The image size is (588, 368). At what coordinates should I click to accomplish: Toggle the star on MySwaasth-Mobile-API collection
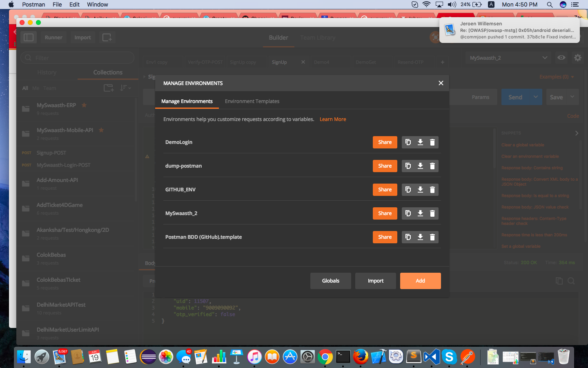click(x=101, y=130)
